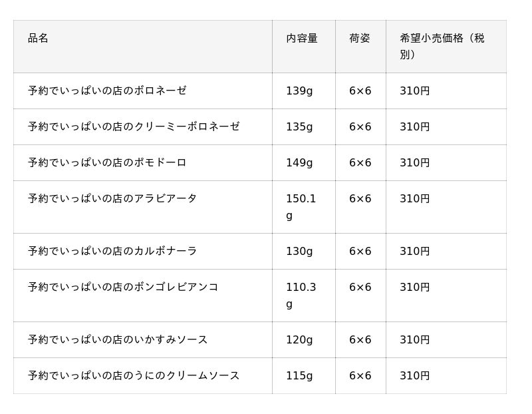532x414 pixels.
Task: Click the 内容量 column header
Action: (302, 39)
